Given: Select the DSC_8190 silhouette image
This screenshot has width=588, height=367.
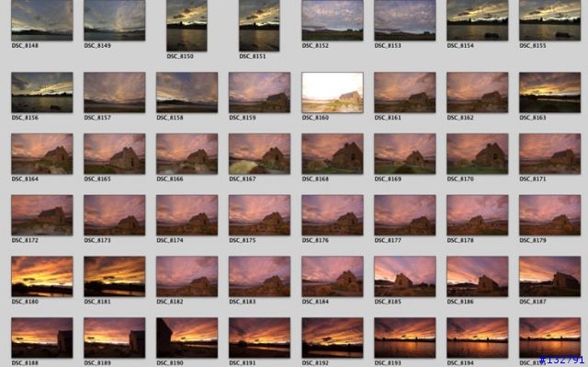Looking at the screenshot, I should point(187,338).
